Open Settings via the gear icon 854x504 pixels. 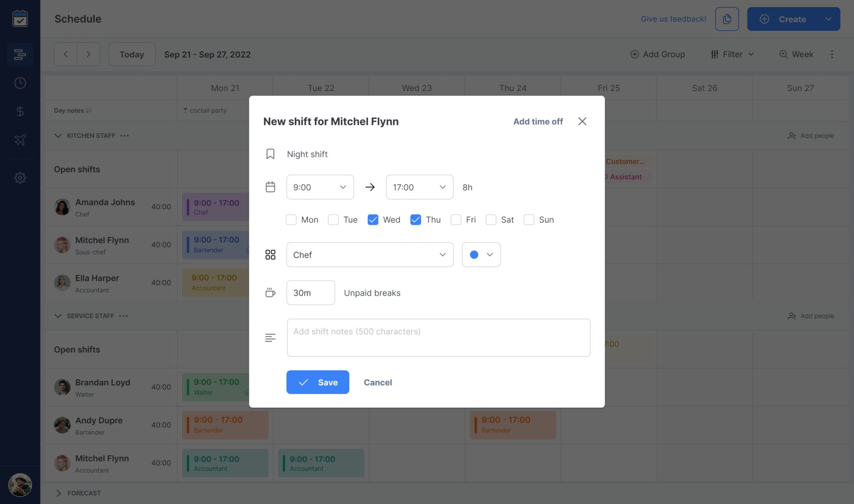[20, 178]
